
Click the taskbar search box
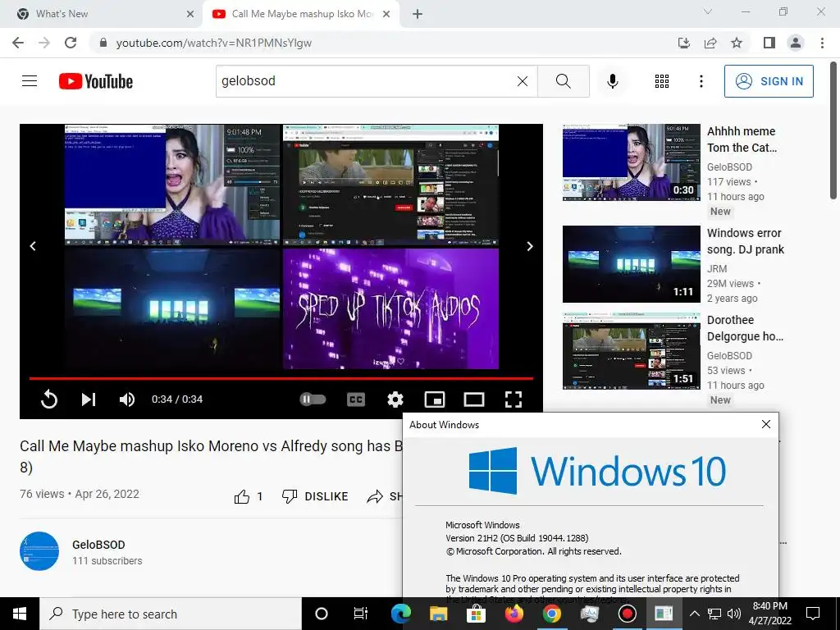point(171,614)
